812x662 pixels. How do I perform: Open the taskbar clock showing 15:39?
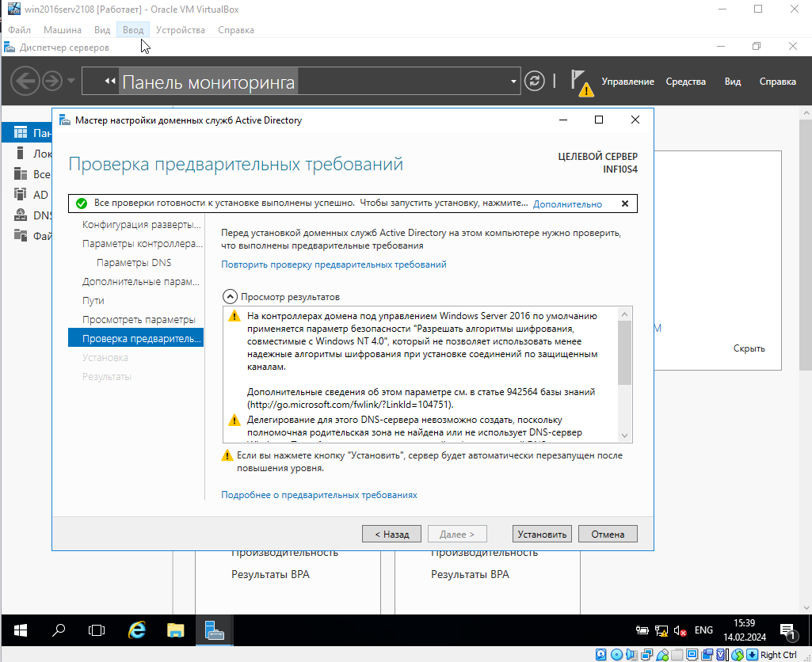744,630
